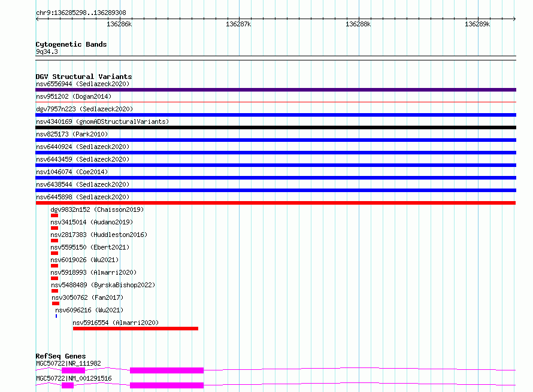Click the small red nsv5918993 glyph
Screen dimensions: 533x392
(x=54, y=278)
